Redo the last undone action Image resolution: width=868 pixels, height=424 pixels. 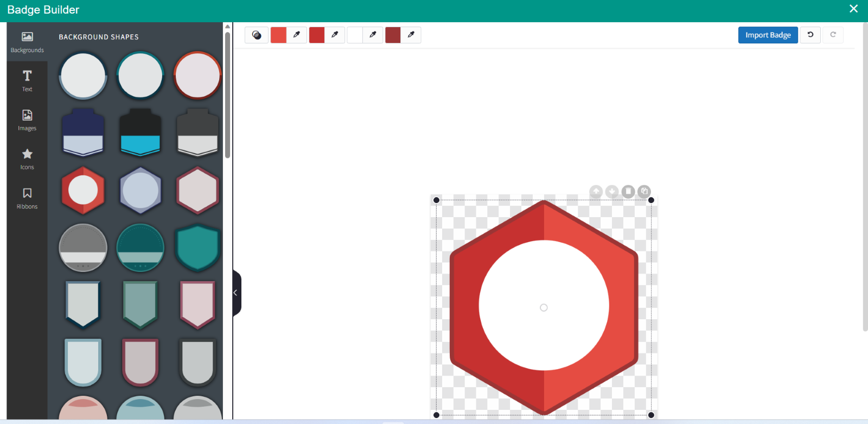[833, 35]
